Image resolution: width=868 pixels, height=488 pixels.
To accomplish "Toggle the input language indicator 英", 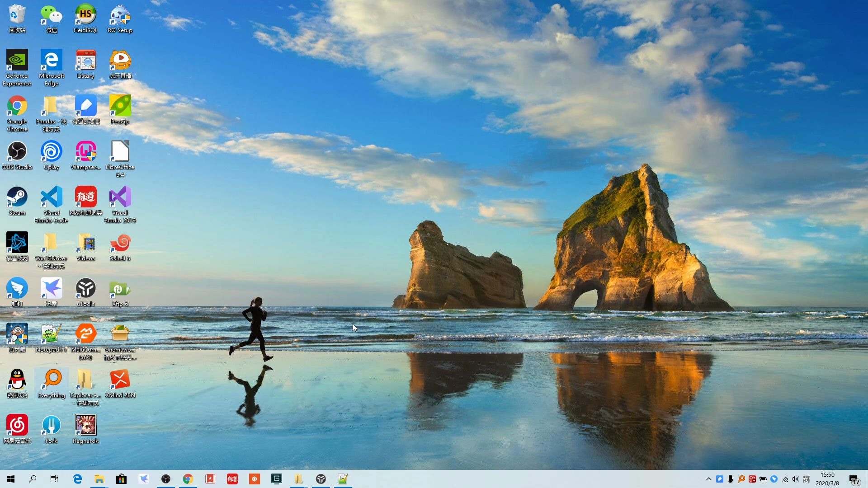I will coord(806,479).
